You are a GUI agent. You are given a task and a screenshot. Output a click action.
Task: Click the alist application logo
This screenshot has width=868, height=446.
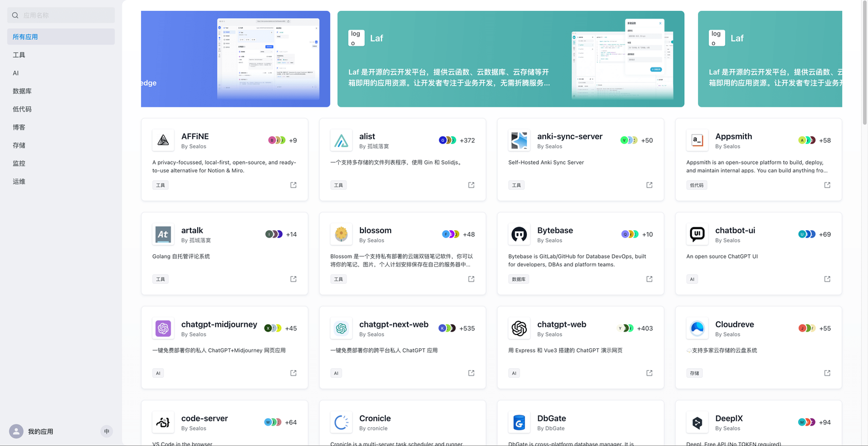(x=341, y=140)
